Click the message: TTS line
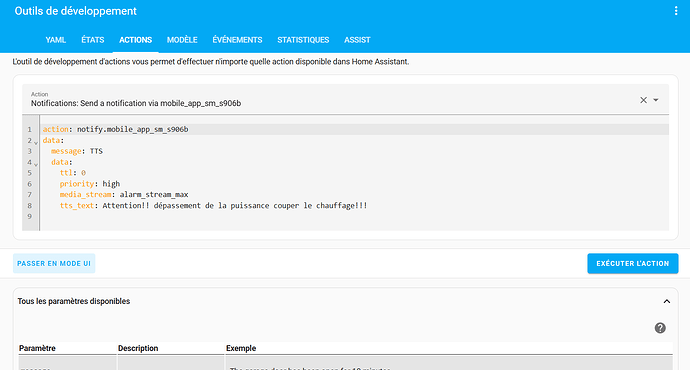 pos(77,151)
